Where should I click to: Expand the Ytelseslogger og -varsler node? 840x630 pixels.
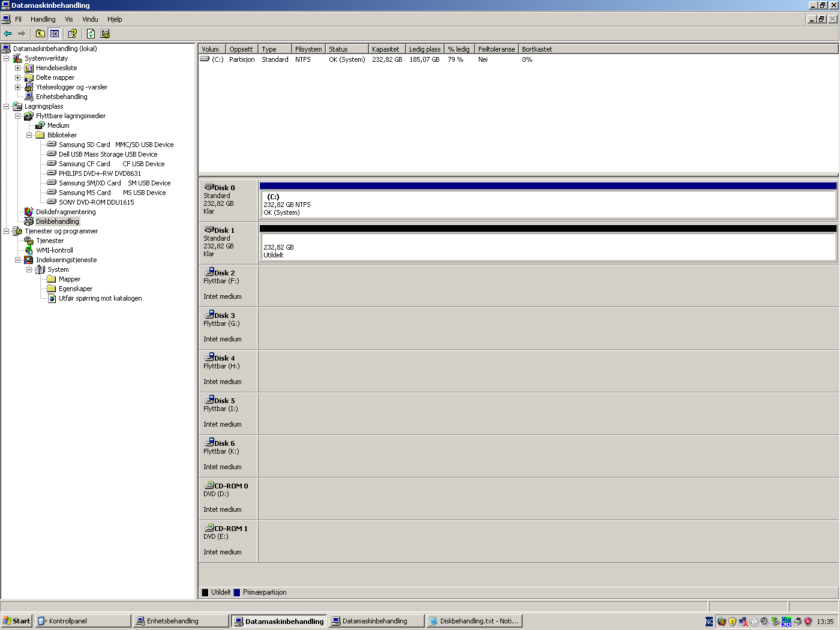tap(18, 87)
